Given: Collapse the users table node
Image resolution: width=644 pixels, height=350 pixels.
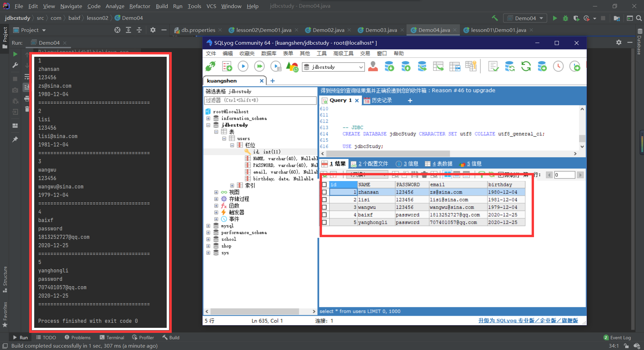Looking at the screenshot, I should (224, 138).
